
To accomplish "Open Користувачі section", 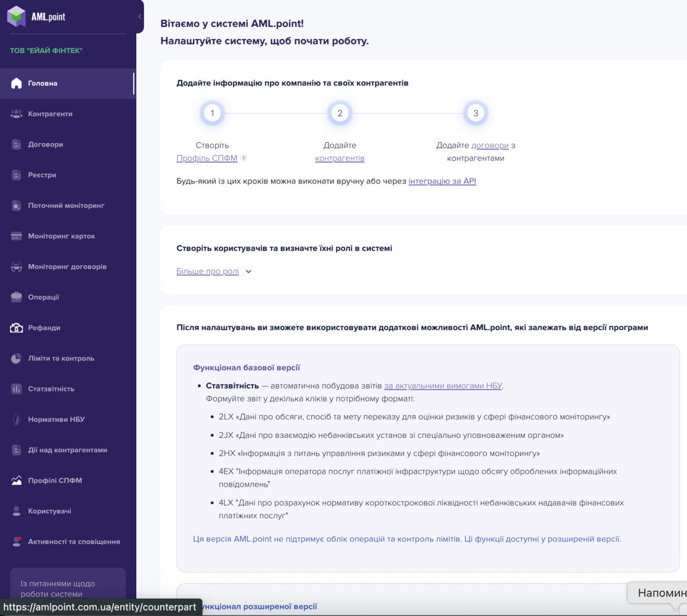I will coord(68,511).
